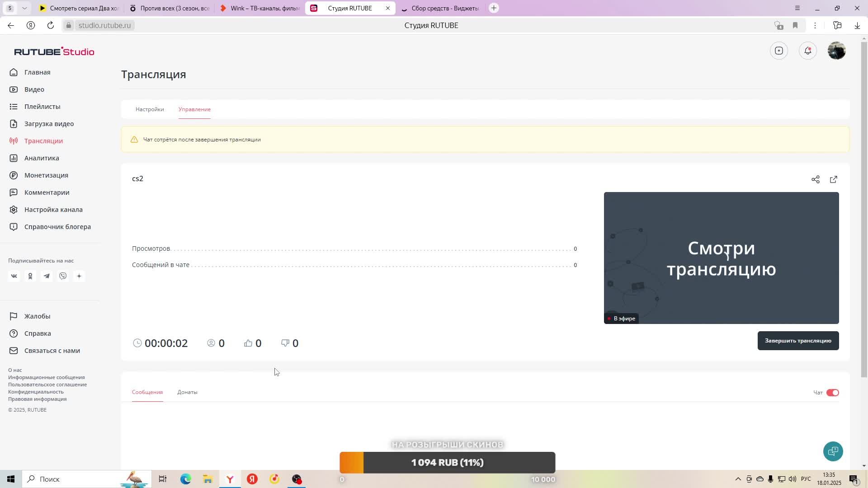Open Аналитика in the sidebar

(x=42, y=158)
